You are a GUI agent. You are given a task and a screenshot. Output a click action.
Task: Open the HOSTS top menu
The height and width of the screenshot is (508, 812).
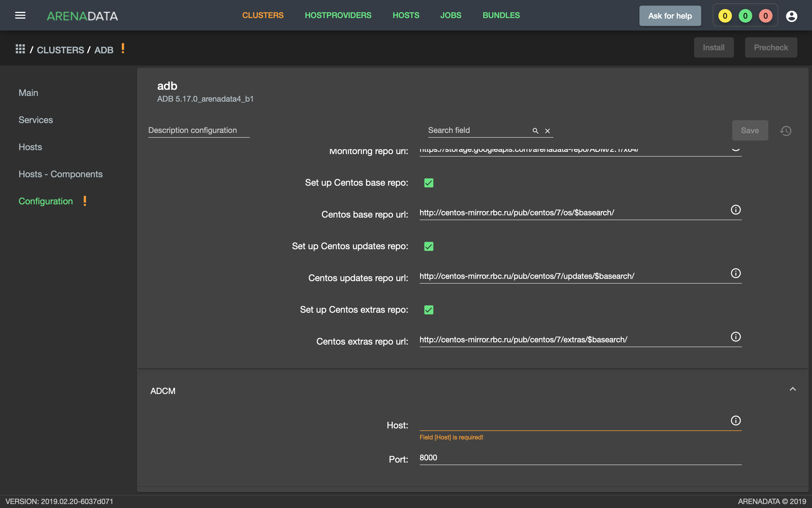point(406,15)
